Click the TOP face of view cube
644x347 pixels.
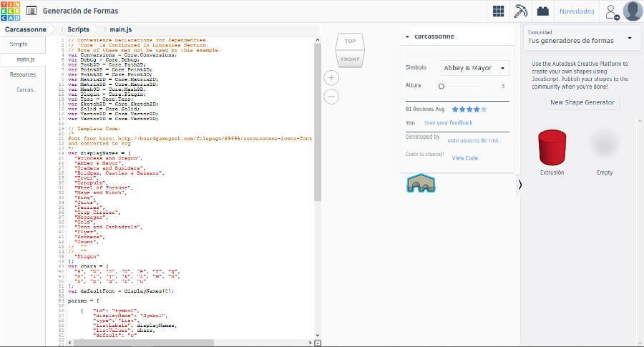coord(350,41)
